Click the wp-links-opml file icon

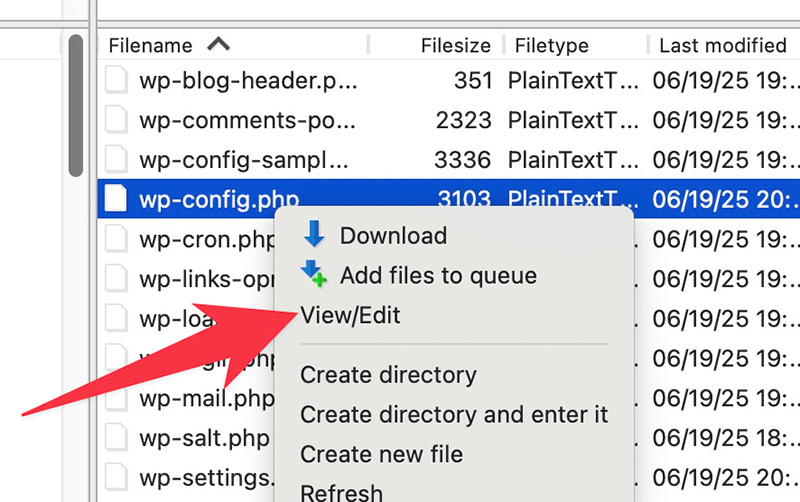click(x=116, y=279)
